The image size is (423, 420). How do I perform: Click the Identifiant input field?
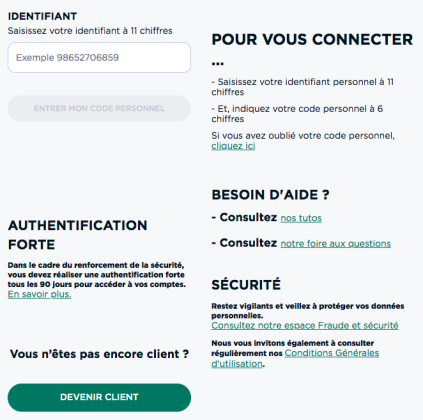pos(99,57)
